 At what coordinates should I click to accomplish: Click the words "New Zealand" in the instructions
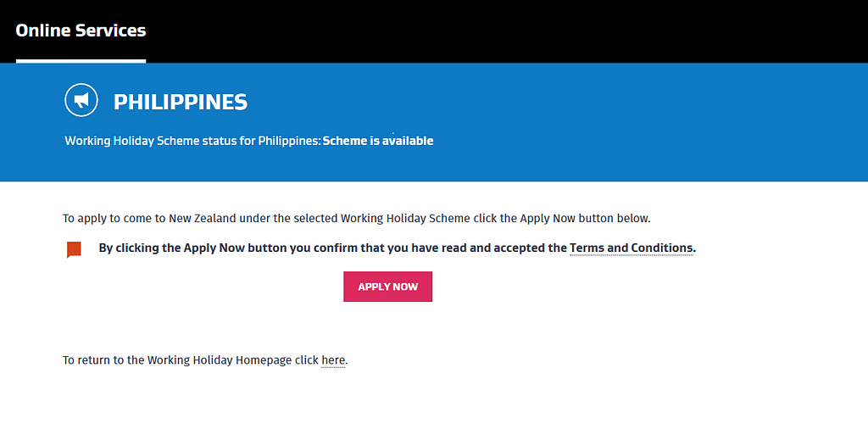[x=202, y=218]
